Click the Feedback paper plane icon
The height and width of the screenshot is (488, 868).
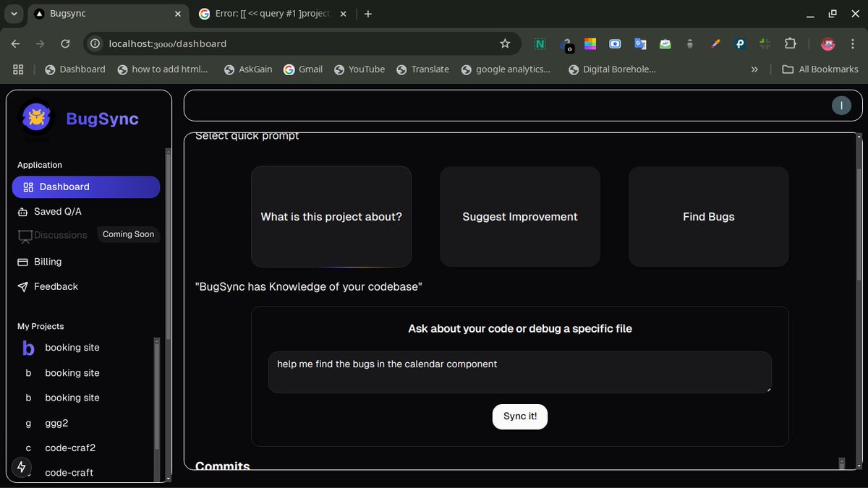(22, 286)
